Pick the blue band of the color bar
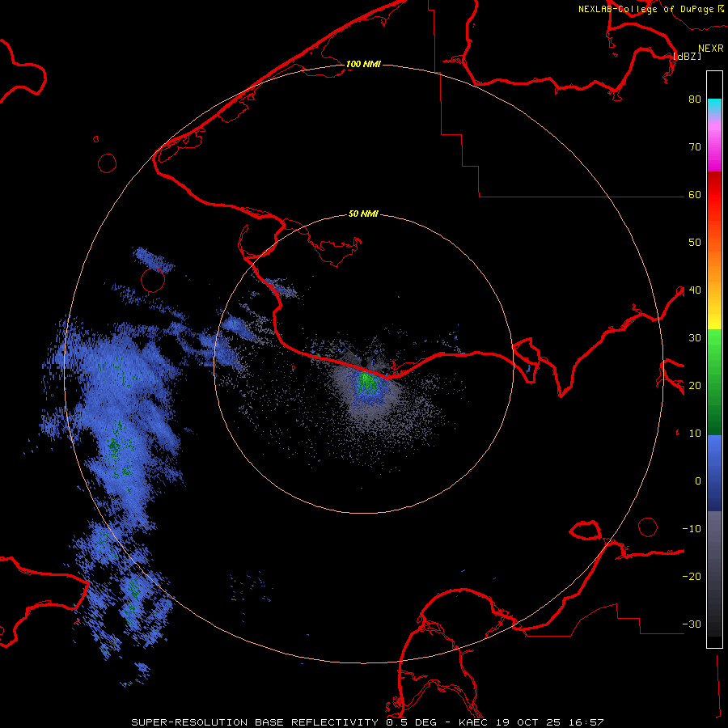The width and height of the screenshot is (728, 728). point(714,473)
